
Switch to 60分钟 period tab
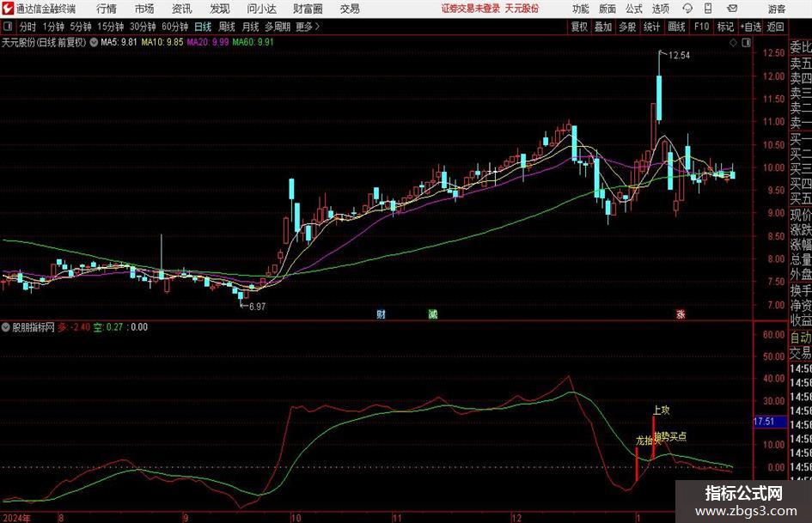[175, 27]
